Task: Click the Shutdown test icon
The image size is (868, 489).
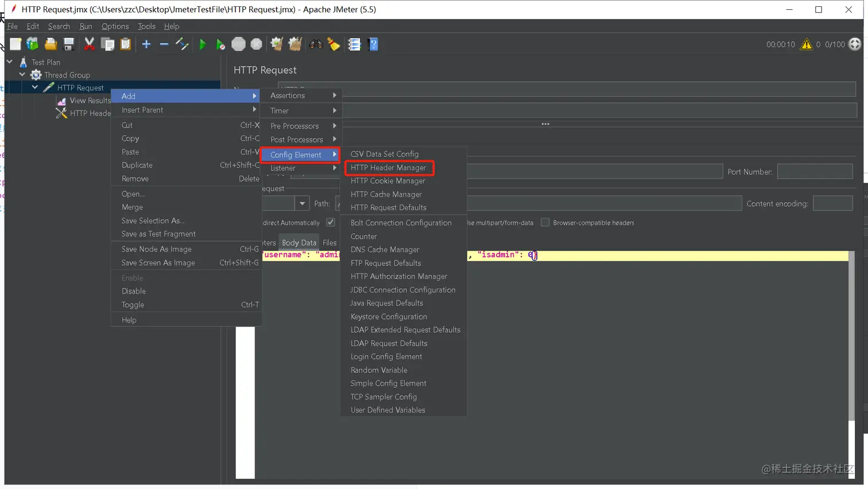Action: coord(257,44)
